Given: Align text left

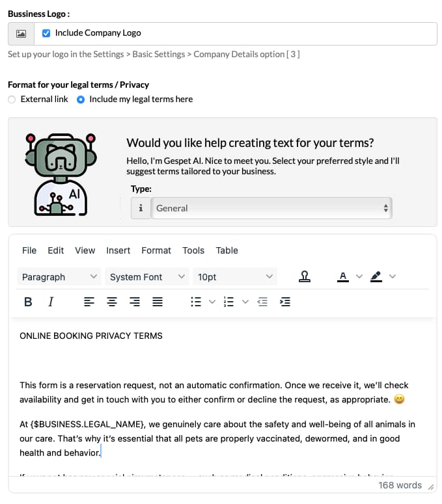Looking at the screenshot, I should (89, 302).
